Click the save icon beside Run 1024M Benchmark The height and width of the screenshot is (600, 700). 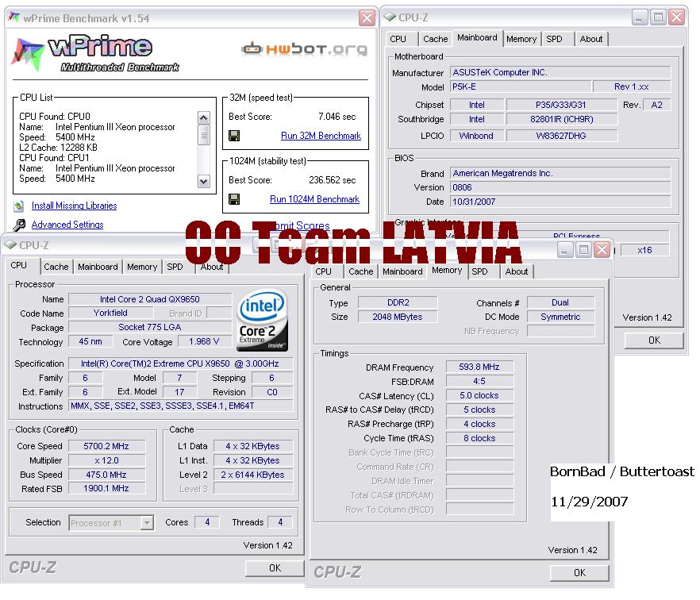tap(234, 199)
